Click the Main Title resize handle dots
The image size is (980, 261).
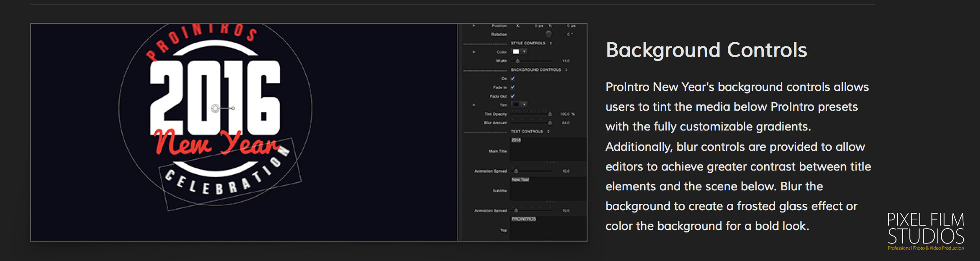click(x=550, y=162)
